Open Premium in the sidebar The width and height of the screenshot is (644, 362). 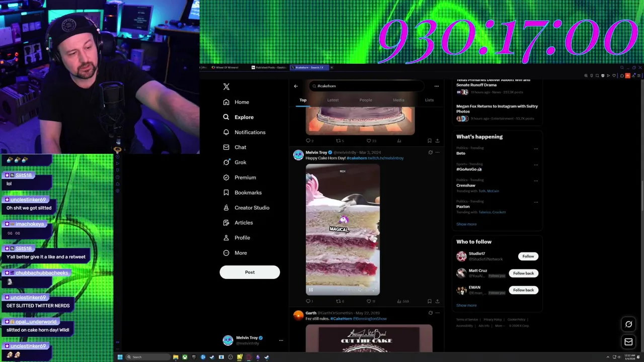pos(239,177)
